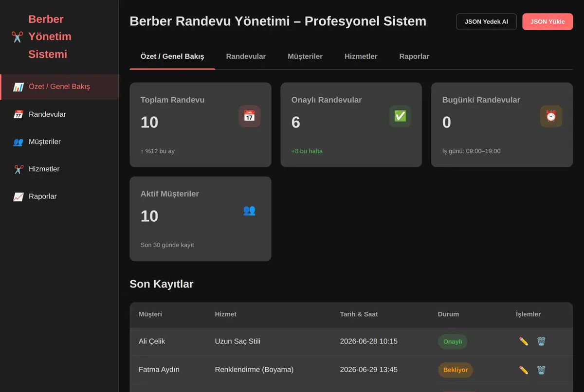The image size is (584, 392).
Task: Open Müşteriler from the sidebar
Action: [x=59, y=142]
